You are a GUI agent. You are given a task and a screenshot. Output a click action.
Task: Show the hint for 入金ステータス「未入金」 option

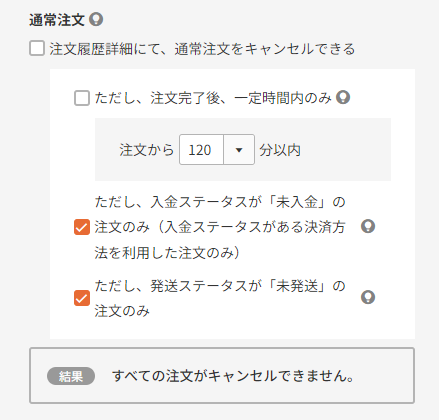tap(368, 227)
